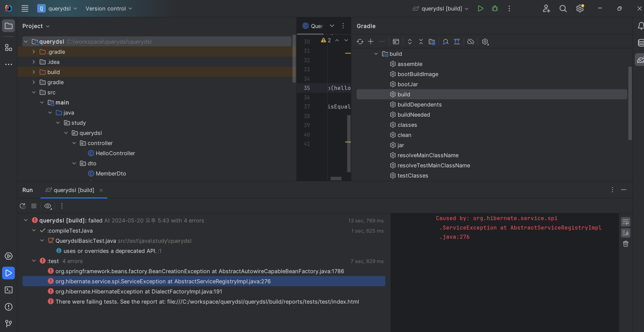Execute Gradle task icon in Gradle toolbar

(396, 42)
